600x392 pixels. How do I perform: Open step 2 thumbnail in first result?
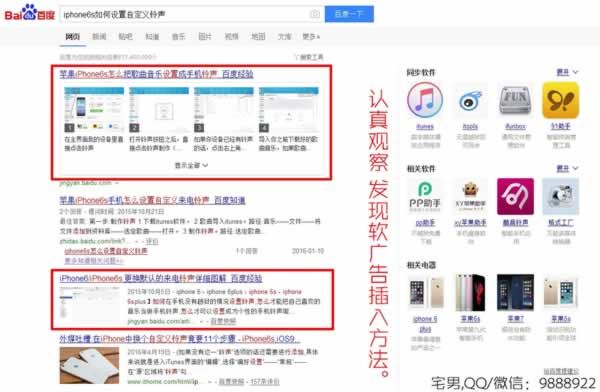(x=159, y=109)
